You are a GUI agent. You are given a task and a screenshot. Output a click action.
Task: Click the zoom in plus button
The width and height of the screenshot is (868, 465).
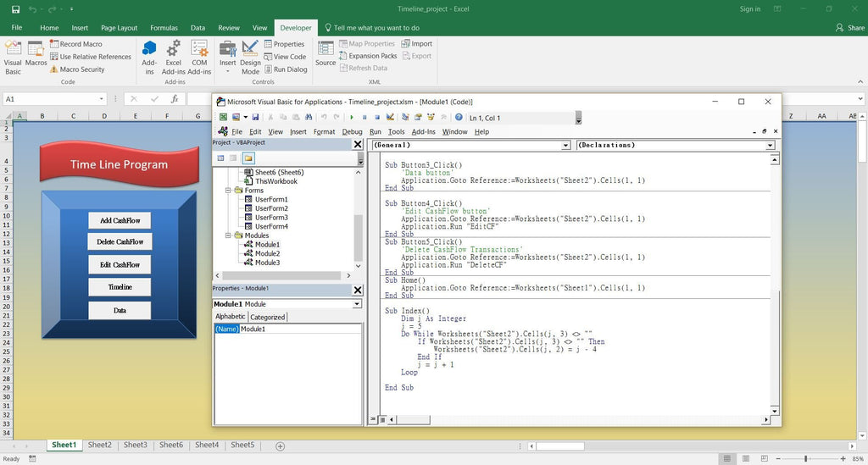[x=843, y=459]
